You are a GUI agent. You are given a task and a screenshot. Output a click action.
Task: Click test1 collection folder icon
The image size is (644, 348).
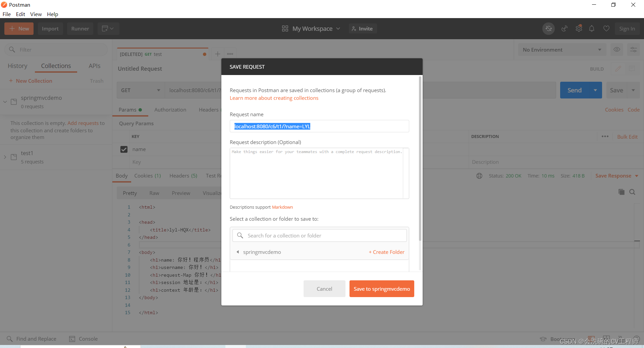pos(14,157)
